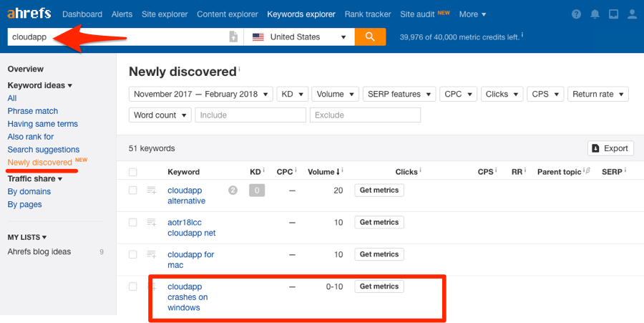Click the Export download icon

(595, 148)
